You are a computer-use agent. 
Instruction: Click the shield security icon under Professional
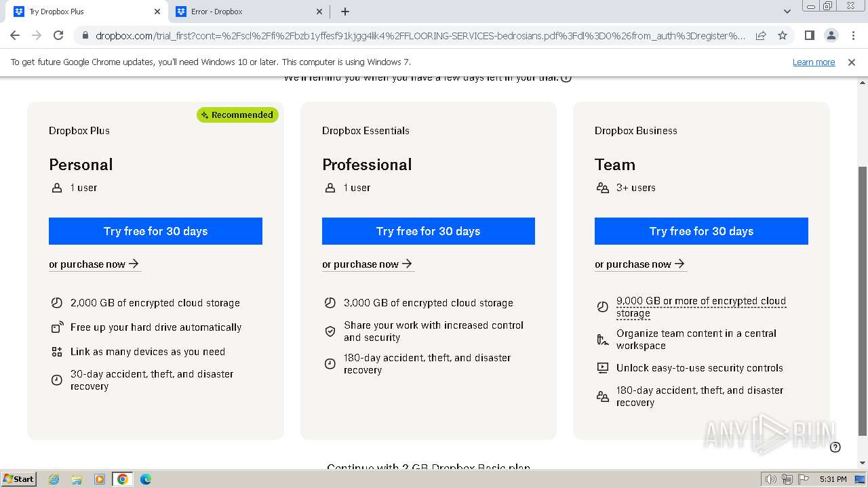click(330, 331)
